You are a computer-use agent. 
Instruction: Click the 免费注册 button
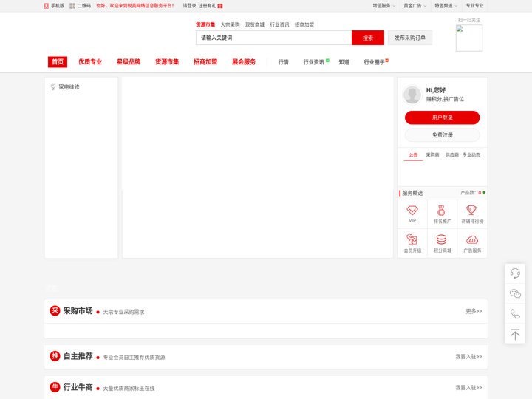(442, 135)
